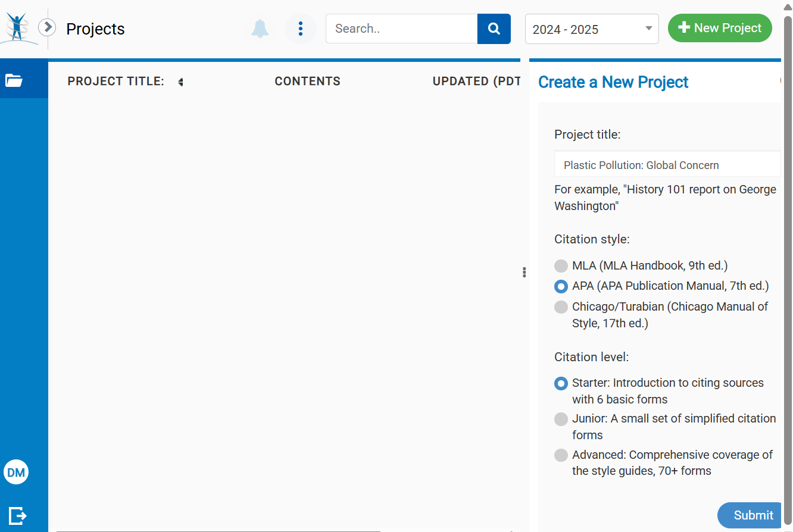Image resolution: width=793 pixels, height=532 pixels.
Task: Choose Chicago/Turabian citation style
Action: 561,307
